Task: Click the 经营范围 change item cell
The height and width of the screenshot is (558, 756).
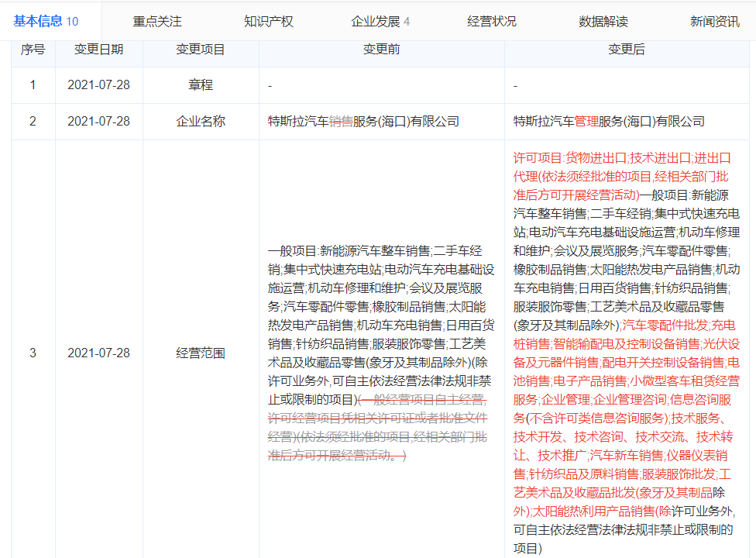Action: [201, 353]
